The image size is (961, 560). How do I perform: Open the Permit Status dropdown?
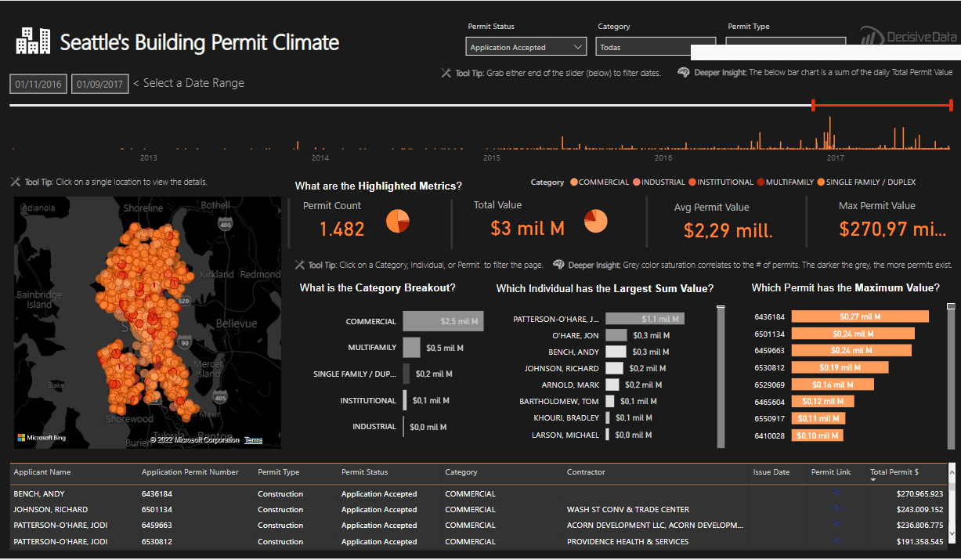526,47
